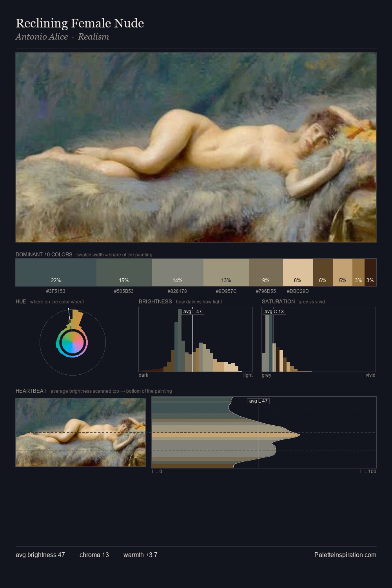Click the title Reclining Female Nude
Viewport: 392px width, 588px height.
[x=80, y=23]
